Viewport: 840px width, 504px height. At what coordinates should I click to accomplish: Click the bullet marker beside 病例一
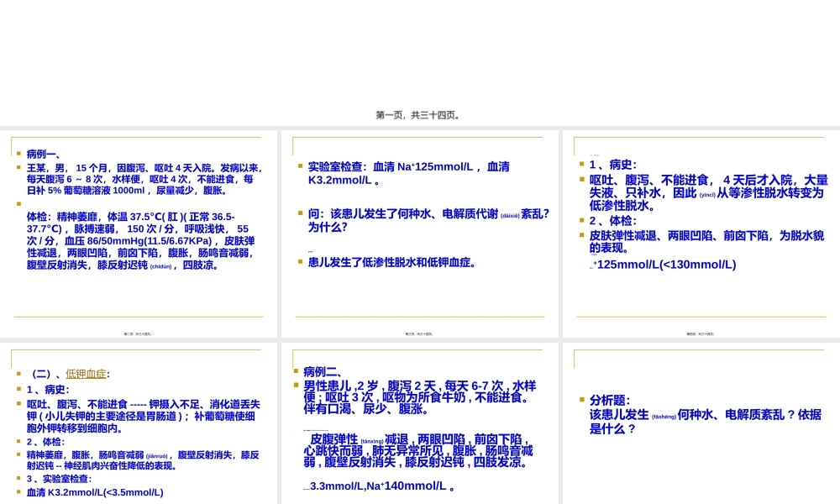click(17, 153)
